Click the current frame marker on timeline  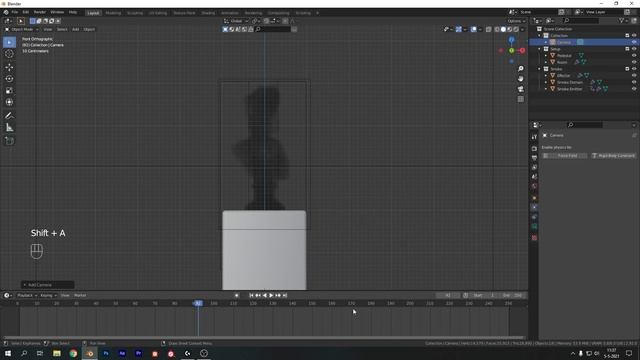[x=198, y=303]
